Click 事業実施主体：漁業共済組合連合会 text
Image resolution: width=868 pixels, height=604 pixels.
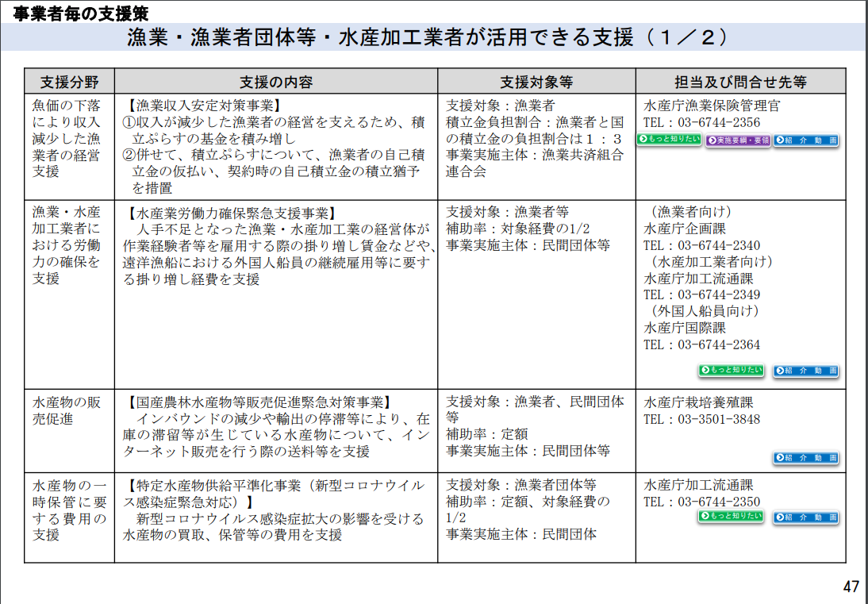(535, 164)
